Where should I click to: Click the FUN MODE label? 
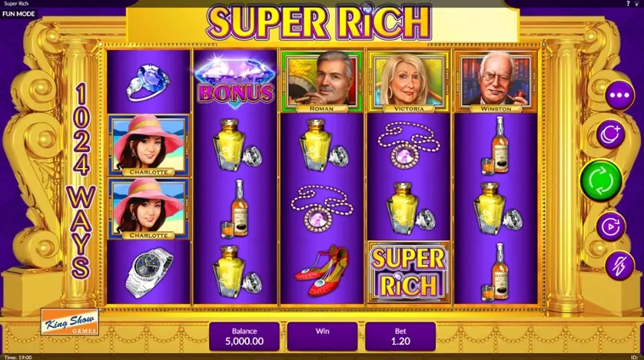click(18, 14)
